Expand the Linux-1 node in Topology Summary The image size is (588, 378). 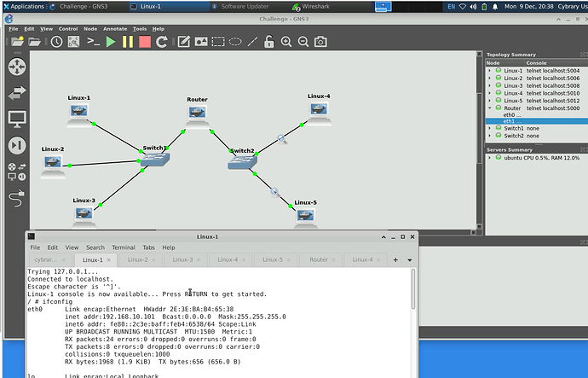click(489, 71)
